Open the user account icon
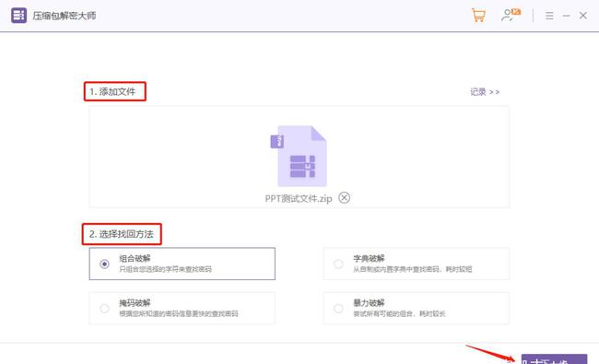Viewport: 599px width, 364px height. point(511,16)
